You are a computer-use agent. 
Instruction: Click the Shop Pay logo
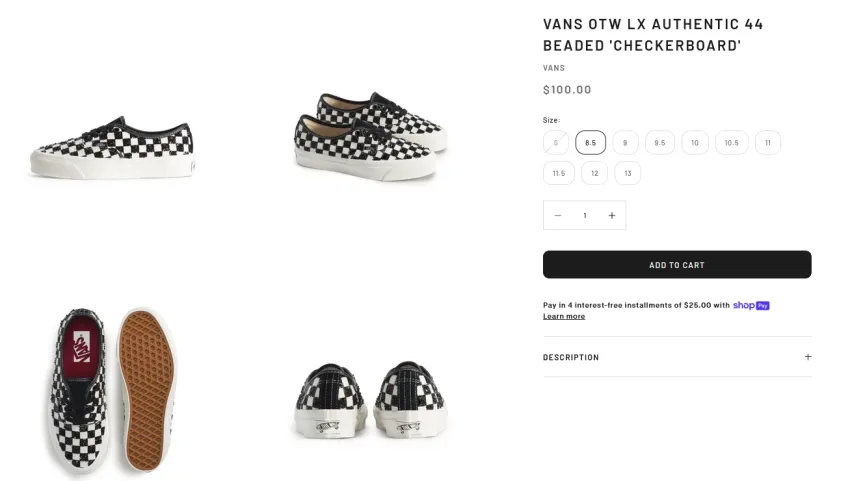coord(751,305)
